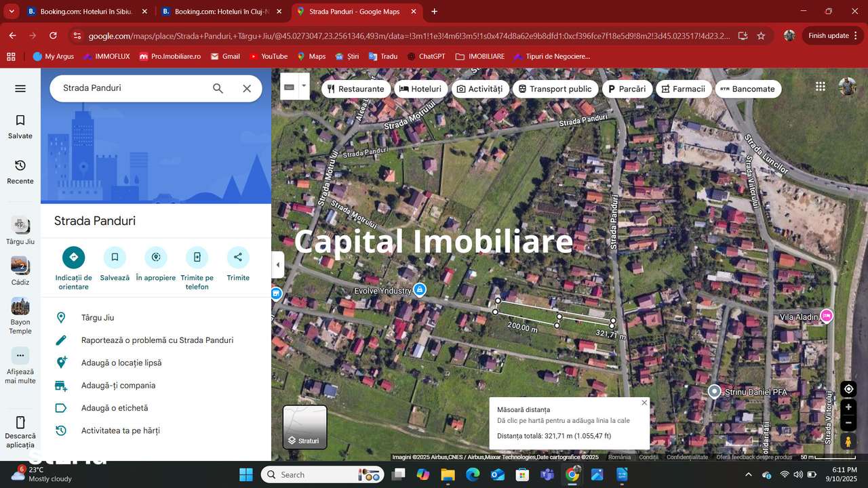868x488 pixels.
Task: Toggle the Parcări map filter
Action: click(x=627, y=88)
